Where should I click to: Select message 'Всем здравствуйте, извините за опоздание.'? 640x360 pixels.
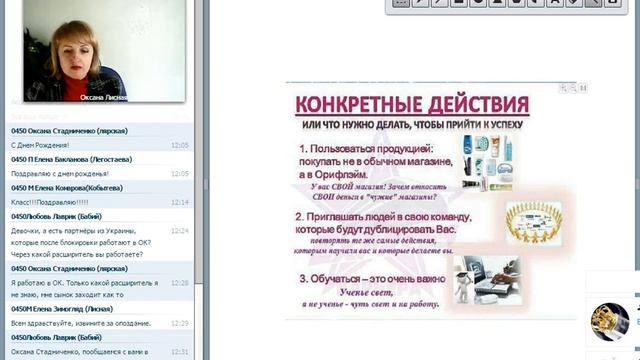81,323
